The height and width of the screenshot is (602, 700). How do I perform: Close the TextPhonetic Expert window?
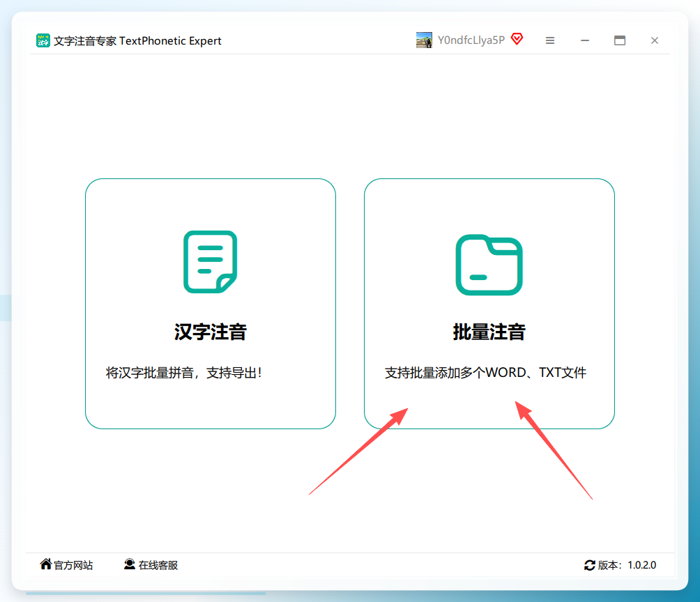655,40
